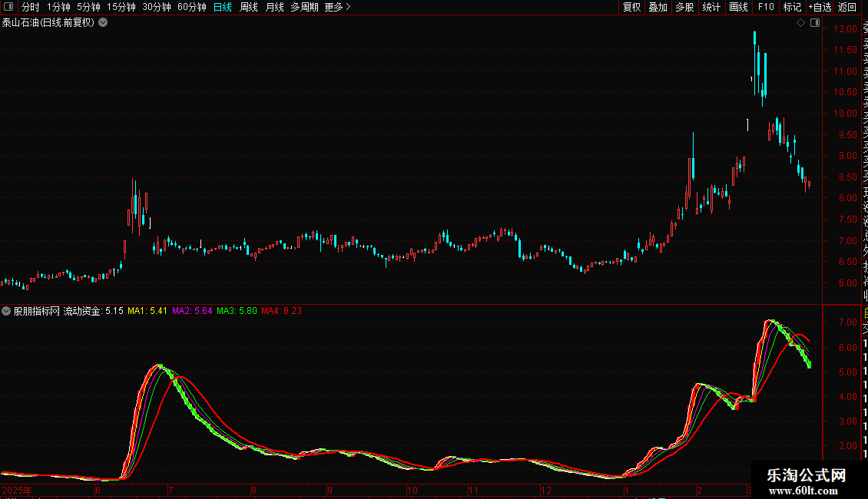Viewport: 868px width, 499px height.
Task: Click the MA4: 6.23 indicator label
Action: coord(281,311)
